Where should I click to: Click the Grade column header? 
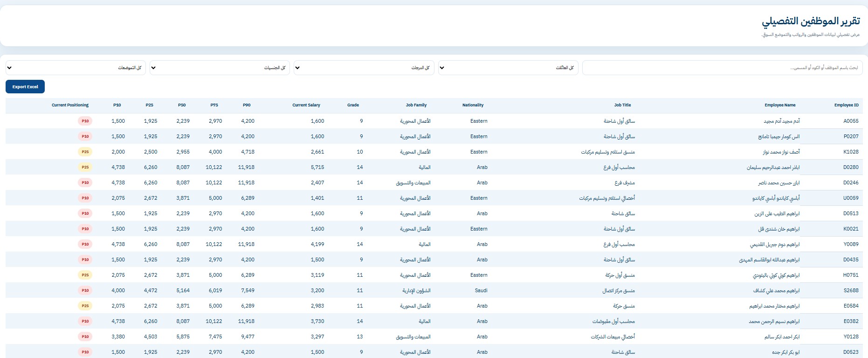click(x=353, y=105)
